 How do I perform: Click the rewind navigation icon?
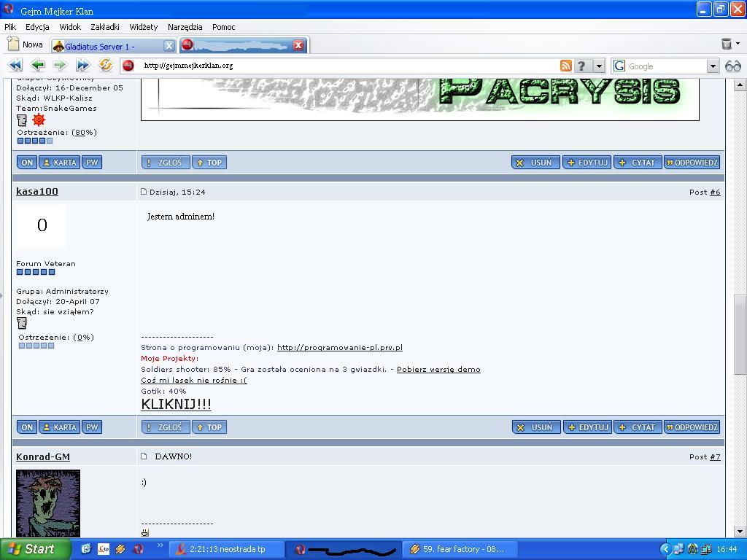[x=15, y=66]
